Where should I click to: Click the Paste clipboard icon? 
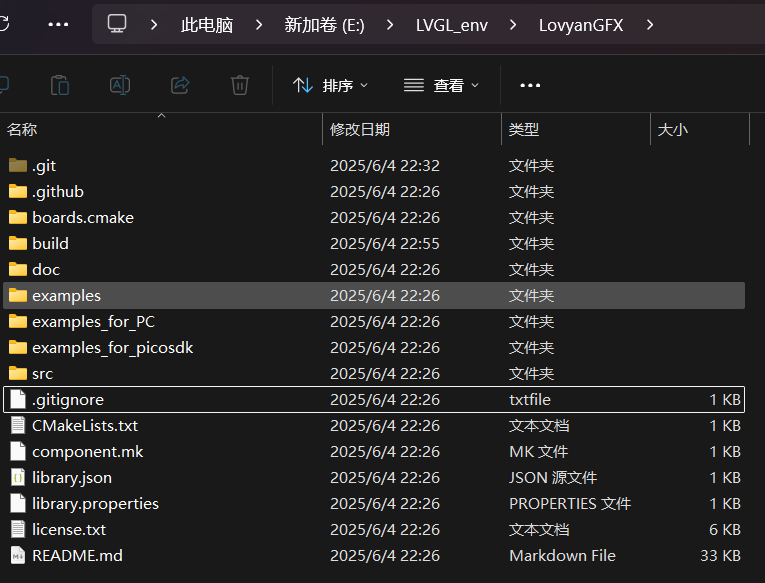pyautogui.click(x=60, y=85)
